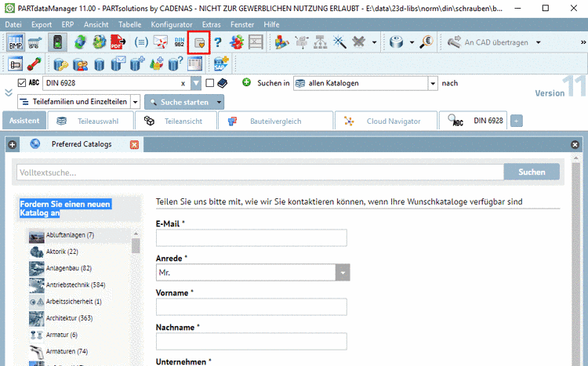
Task: Close the docked panel with round X
Action: (x=575, y=145)
